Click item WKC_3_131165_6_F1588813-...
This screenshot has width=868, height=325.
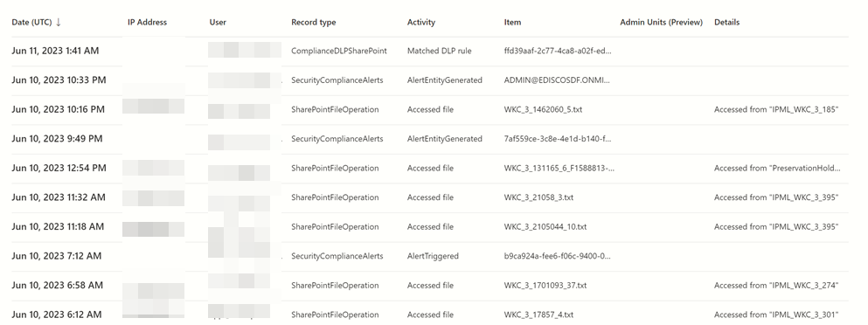[x=559, y=169]
